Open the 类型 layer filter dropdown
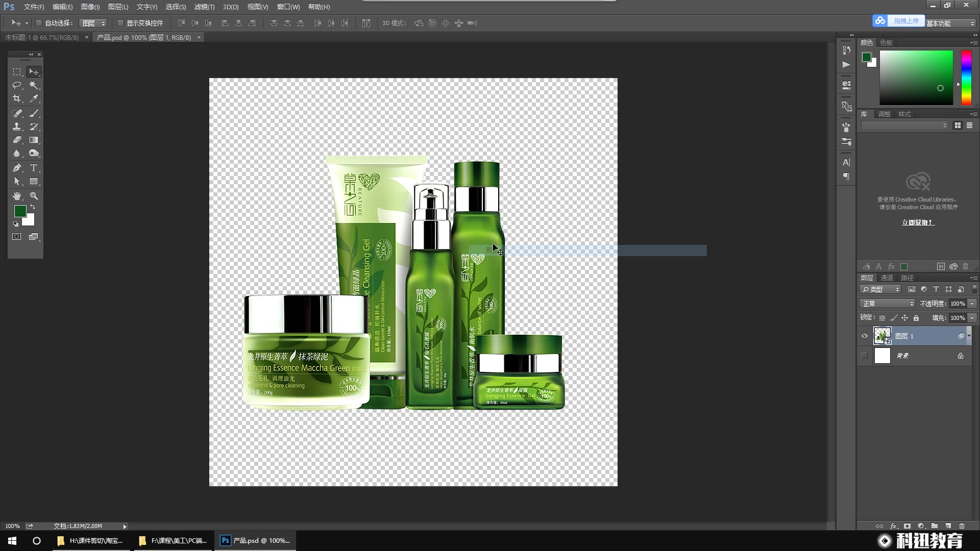Viewport: 980px width, 551px height. 881,289
